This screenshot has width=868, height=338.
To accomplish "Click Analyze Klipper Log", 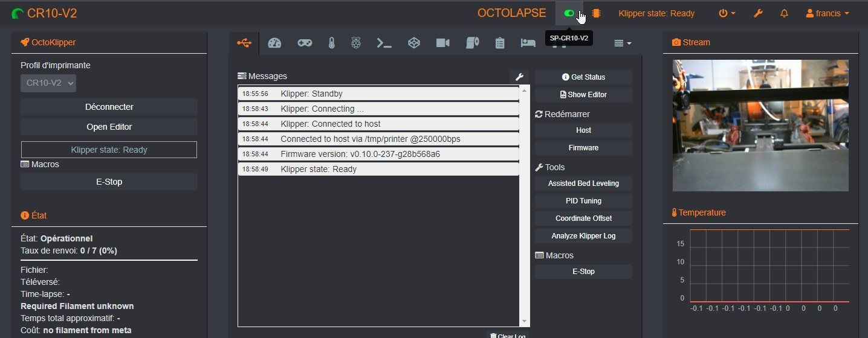I will click(583, 235).
